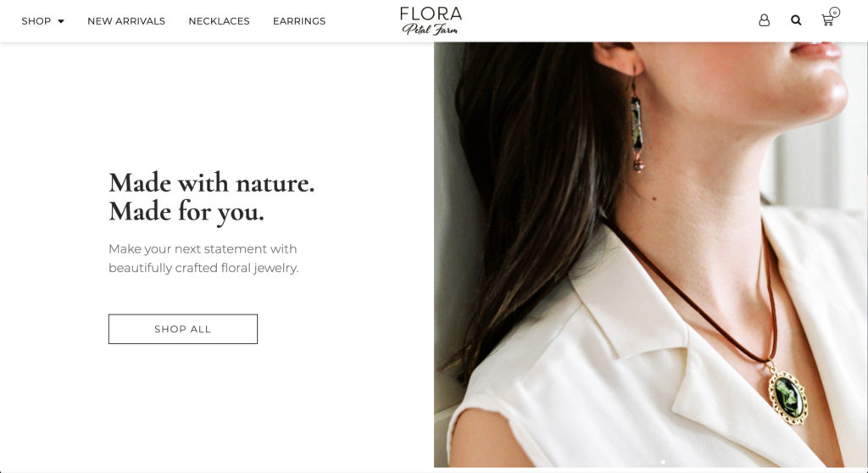Screen dimensions: 868x473
Task: Open the shopping cart icon
Action: coord(827,20)
